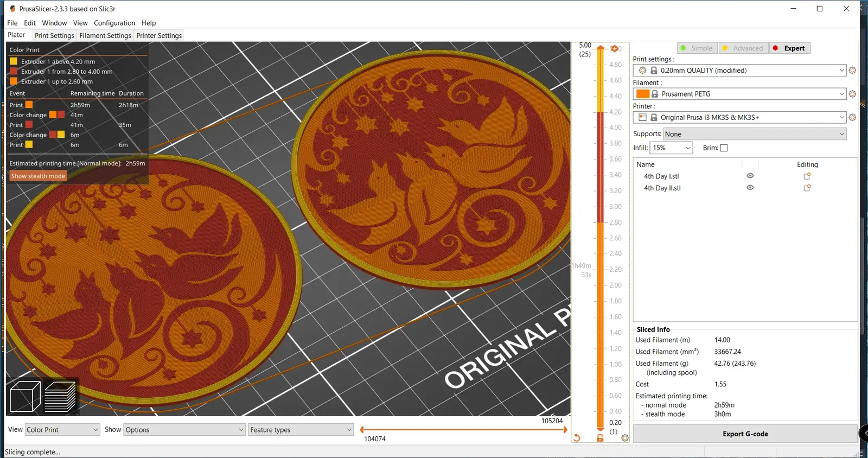Click the 'Slicing complete...' status bar text

(x=33, y=452)
